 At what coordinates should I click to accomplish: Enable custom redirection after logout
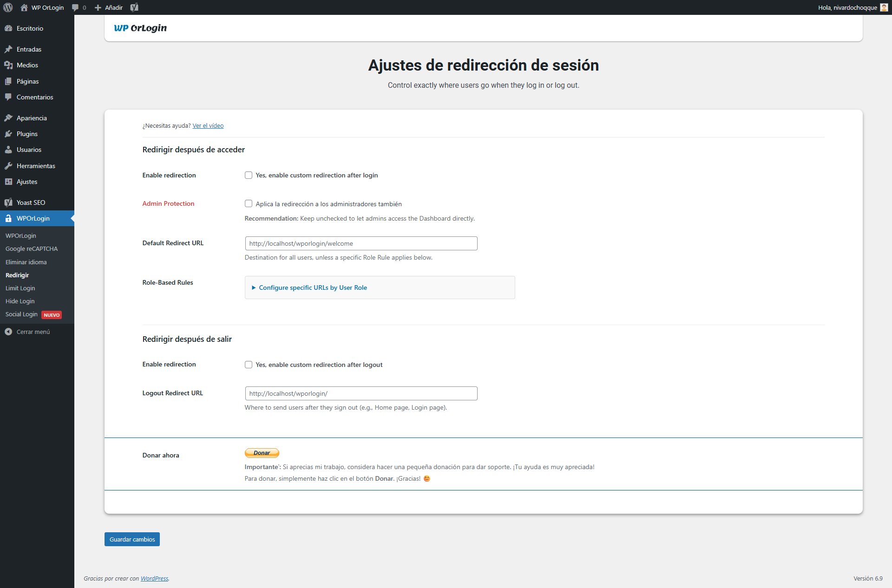(249, 365)
